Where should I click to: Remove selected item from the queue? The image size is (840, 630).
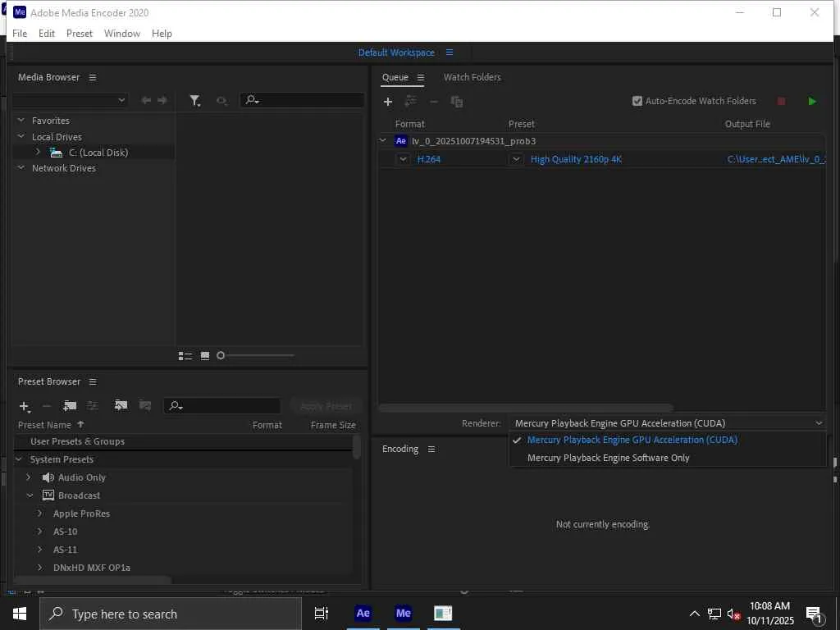point(434,101)
